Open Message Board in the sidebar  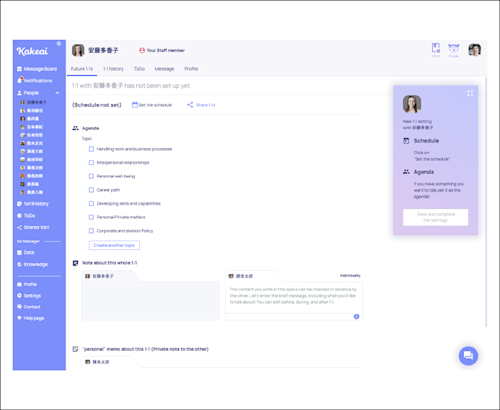coord(37,69)
